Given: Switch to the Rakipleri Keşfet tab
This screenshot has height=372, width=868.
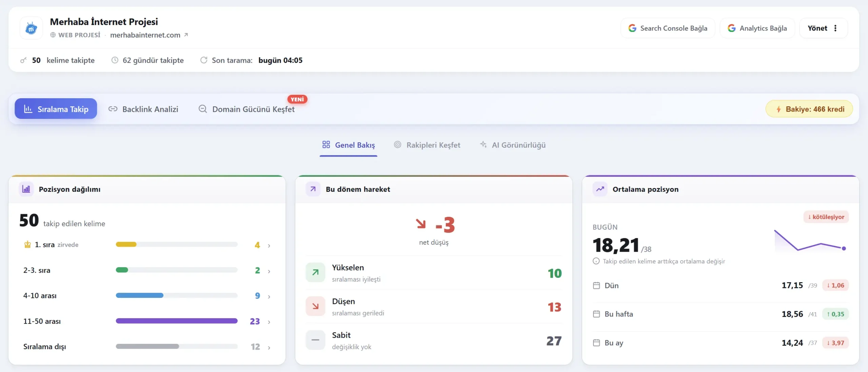Looking at the screenshot, I should [427, 145].
